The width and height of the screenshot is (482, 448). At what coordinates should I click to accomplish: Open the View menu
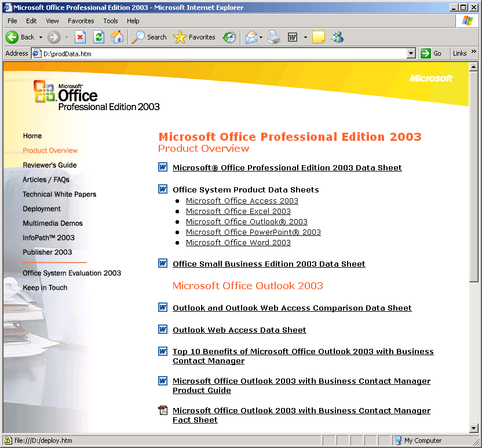pos(52,21)
